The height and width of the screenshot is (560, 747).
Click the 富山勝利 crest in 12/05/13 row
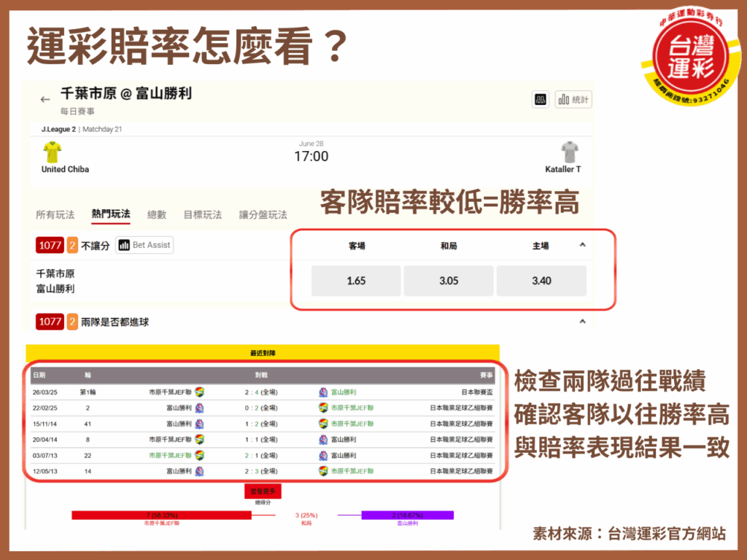coord(200,472)
